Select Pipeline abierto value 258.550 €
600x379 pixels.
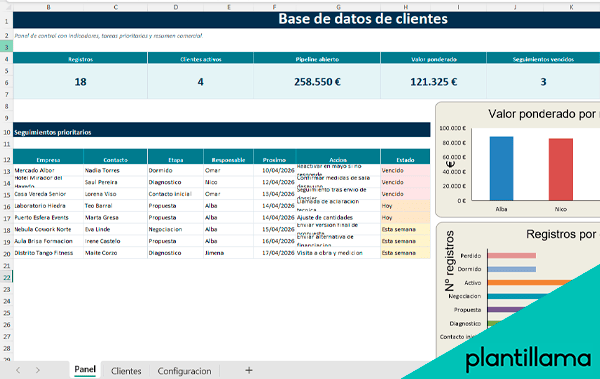[317, 82]
